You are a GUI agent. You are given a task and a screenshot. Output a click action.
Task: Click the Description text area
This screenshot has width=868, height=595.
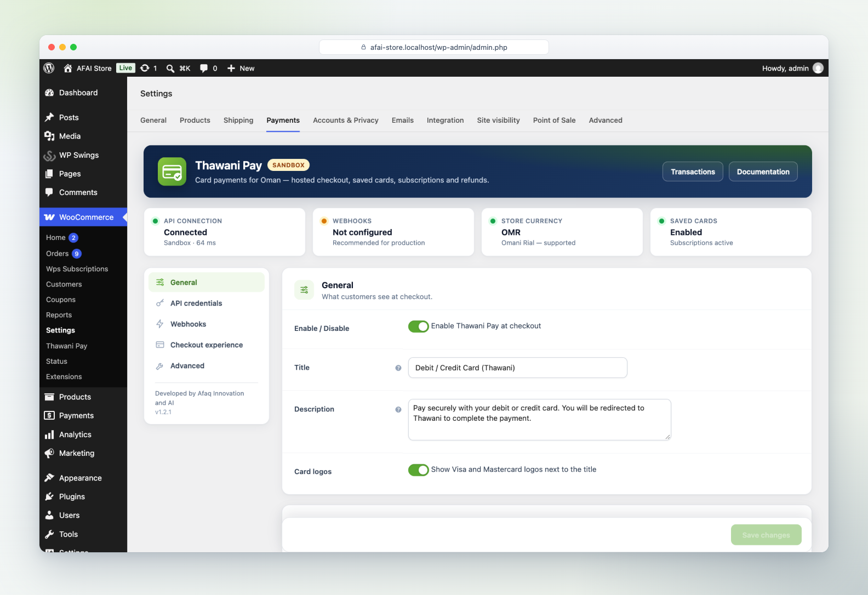(x=540, y=420)
